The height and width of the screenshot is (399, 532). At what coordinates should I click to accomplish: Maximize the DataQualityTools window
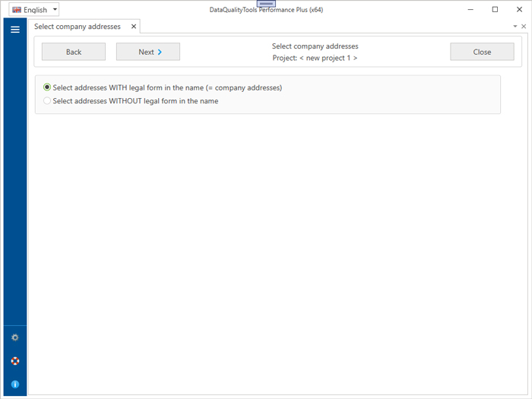click(x=495, y=10)
